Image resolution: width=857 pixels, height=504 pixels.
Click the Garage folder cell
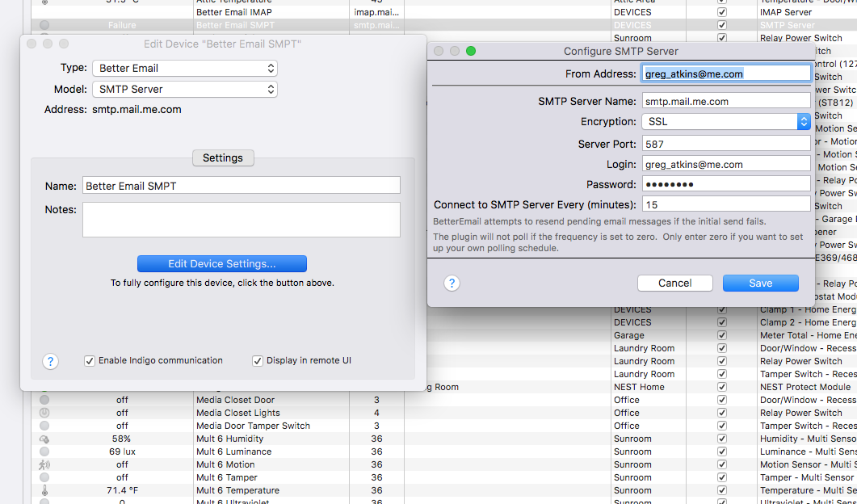(x=629, y=335)
